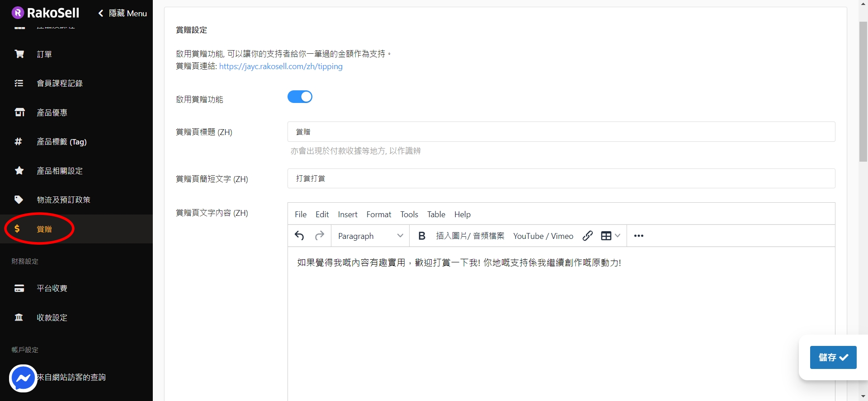
Task: Click the bank icon for 收款設定
Action: pyautogui.click(x=19, y=317)
